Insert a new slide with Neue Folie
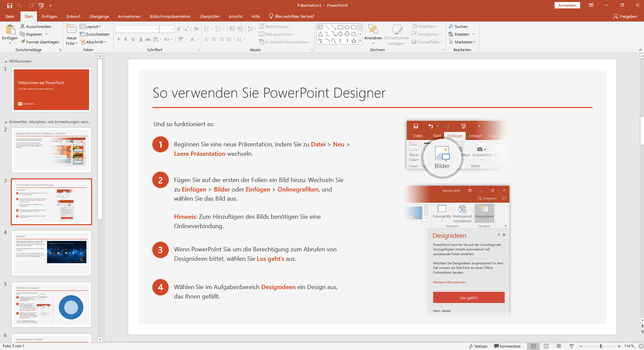Screen dimensions: 644x350 tap(71, 30)
